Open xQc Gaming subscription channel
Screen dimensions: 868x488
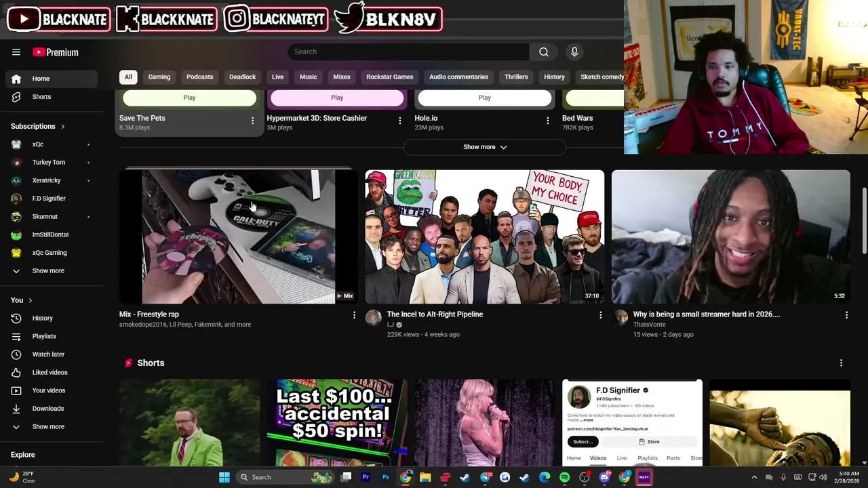click(x=52, y=253)
